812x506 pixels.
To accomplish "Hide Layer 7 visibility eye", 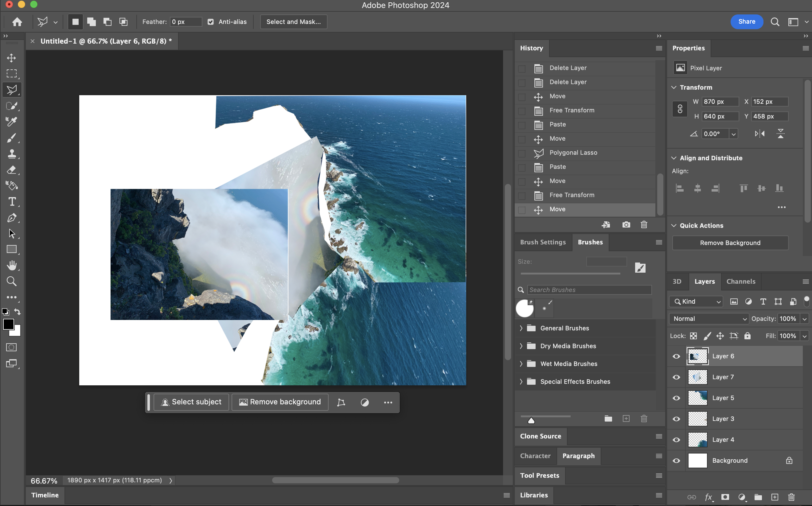I will [677, 377].
